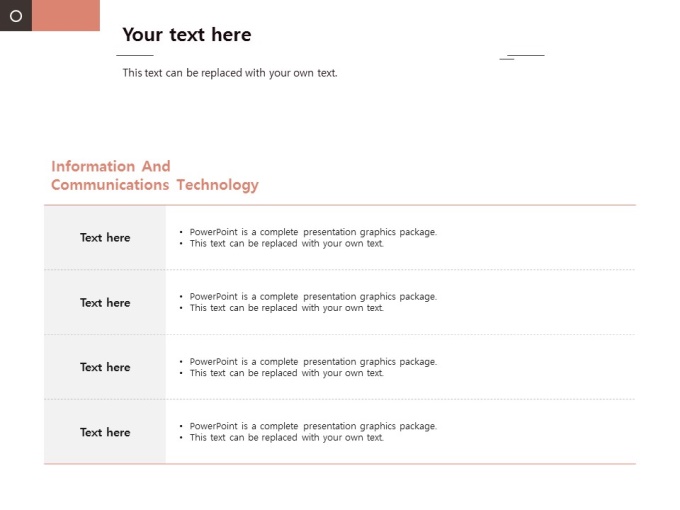Select the first row's "Text here" label cell
This screenshot has width=680, height=510.
click(x=105, y=238)
